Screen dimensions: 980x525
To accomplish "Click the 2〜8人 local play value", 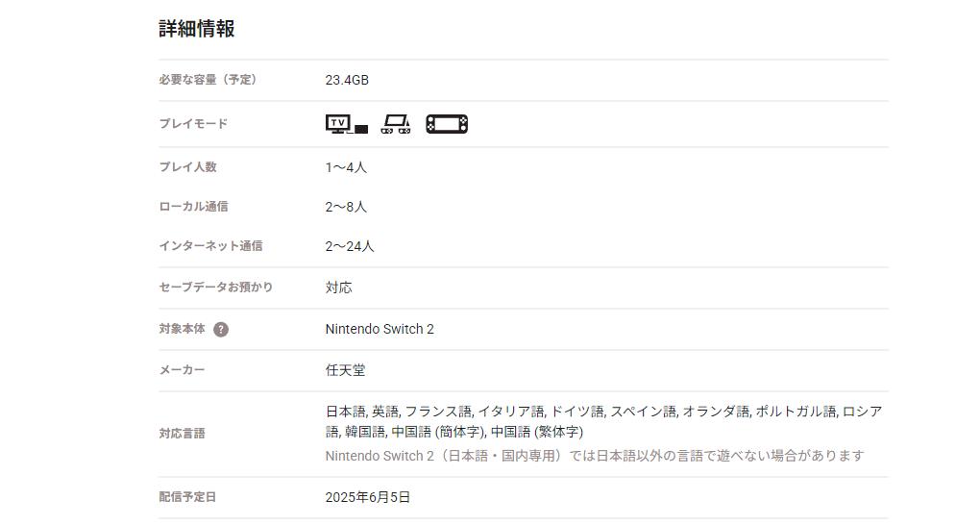I will pyautogui.click(x=346, y=207).
